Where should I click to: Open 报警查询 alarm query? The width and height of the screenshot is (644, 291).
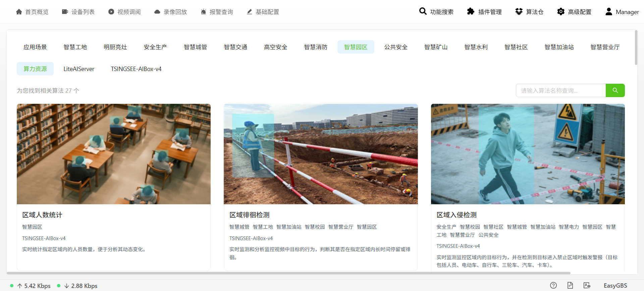tap(217, 12)
